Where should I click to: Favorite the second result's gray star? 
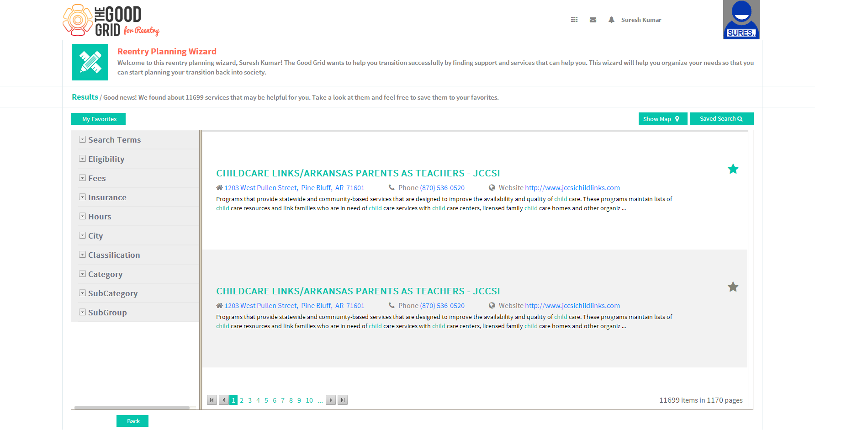(x=733, y=287)
